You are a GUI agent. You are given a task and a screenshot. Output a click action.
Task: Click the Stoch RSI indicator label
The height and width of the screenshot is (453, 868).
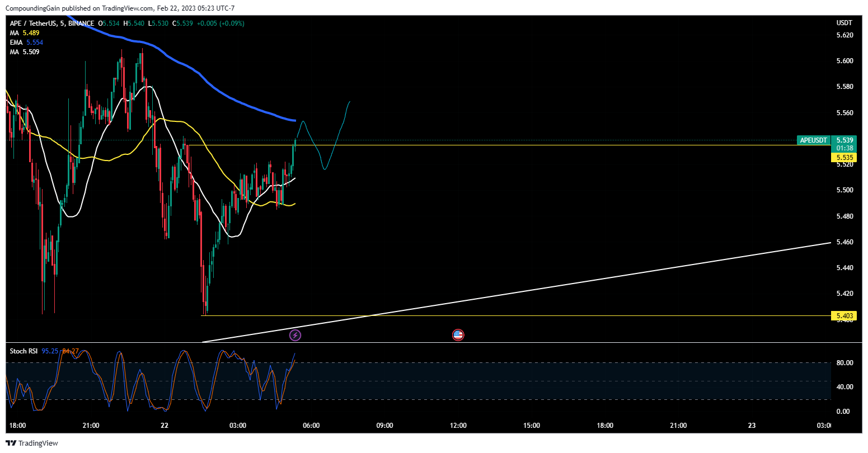pyautogui.click(x=24, y=351)
